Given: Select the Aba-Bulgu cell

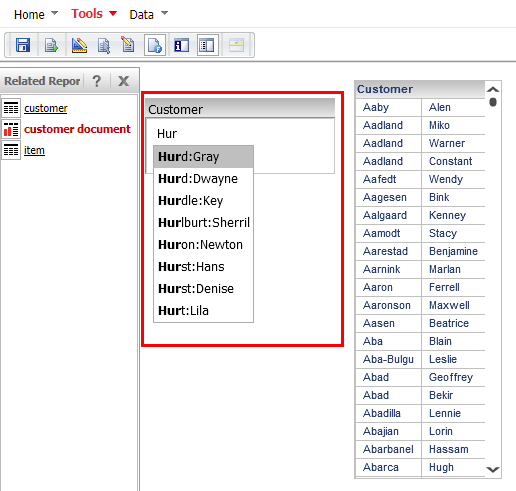Looking at the screenshot, I should (388, 359).
